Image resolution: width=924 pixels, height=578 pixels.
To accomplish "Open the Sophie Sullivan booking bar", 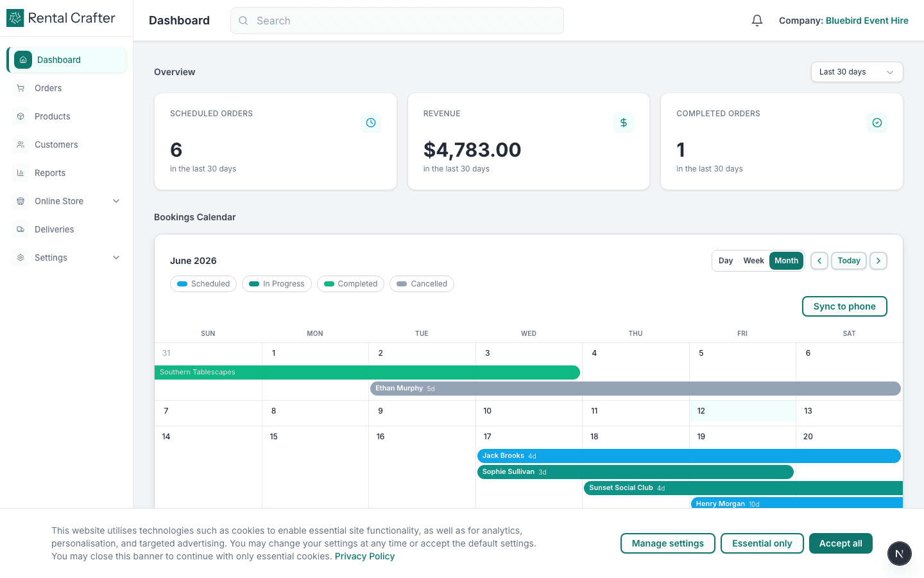I will [635, 472].
